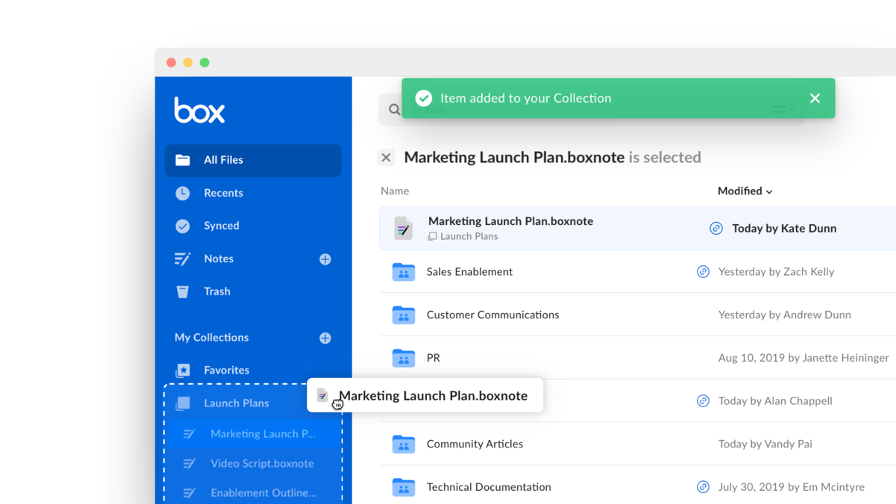
Task: Open the Sales Enablement folder
Action: coord(470,271)
